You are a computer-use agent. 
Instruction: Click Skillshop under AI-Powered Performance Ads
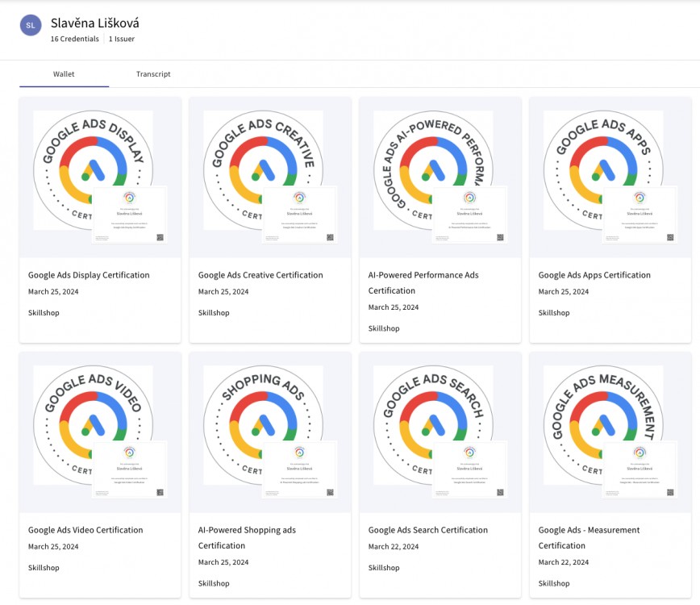click(384, 328)
